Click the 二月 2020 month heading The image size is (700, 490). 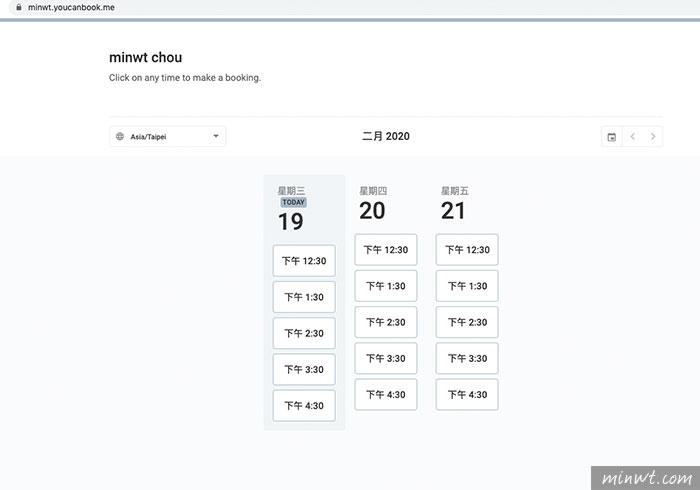click(x=386, y=136)
